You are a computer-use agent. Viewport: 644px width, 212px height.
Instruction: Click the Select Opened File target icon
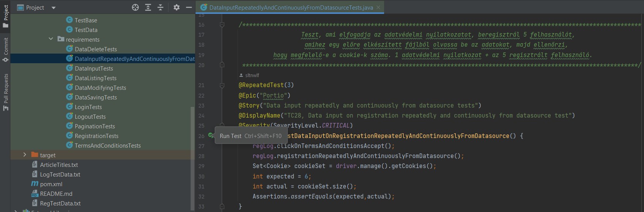click(x=135, y=7)
